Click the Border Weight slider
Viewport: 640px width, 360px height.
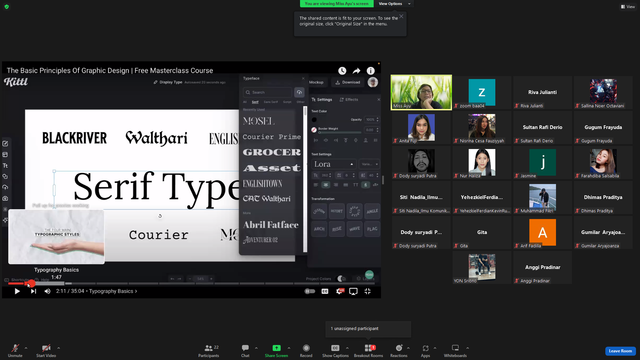pos(340,132)
